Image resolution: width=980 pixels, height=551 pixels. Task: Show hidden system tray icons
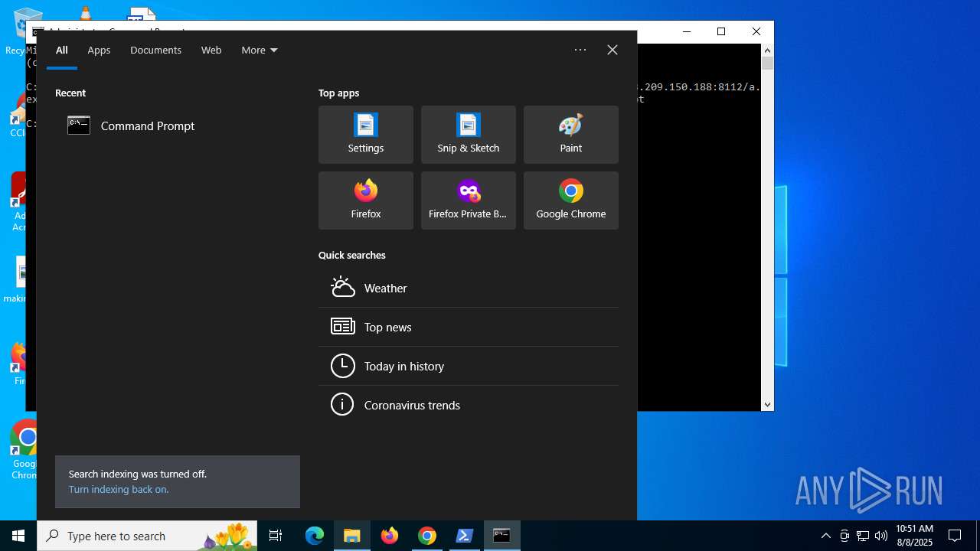click(825, 536)
